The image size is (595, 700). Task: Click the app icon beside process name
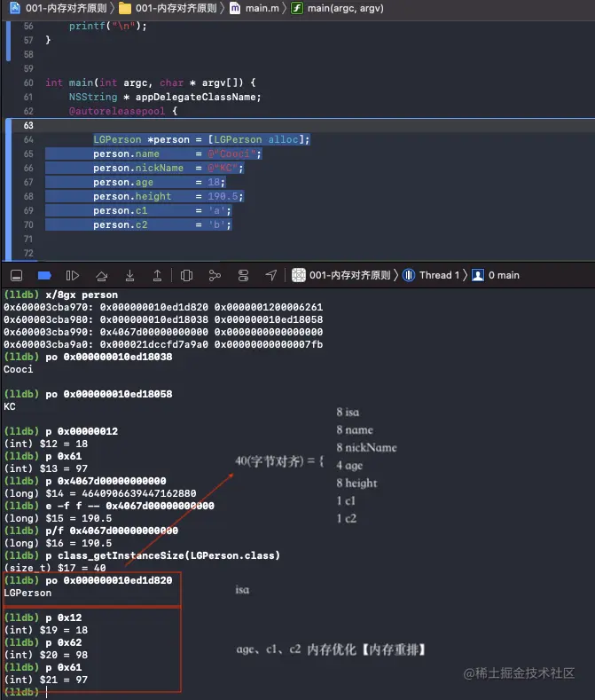click(299, 275)
